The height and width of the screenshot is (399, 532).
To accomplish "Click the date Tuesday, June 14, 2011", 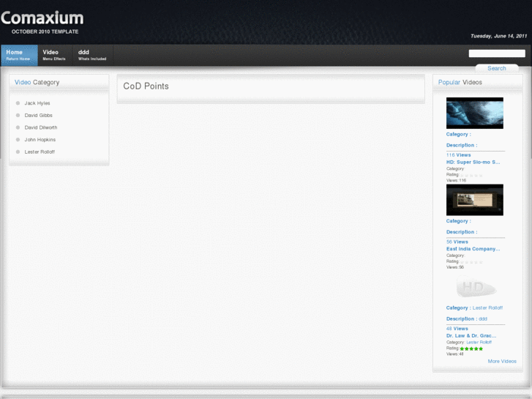I will [498, 36].
